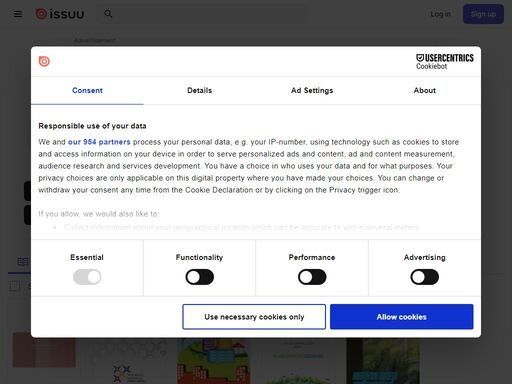
Task: Open the hamburger menu icon
Action: tap(18, 14)
